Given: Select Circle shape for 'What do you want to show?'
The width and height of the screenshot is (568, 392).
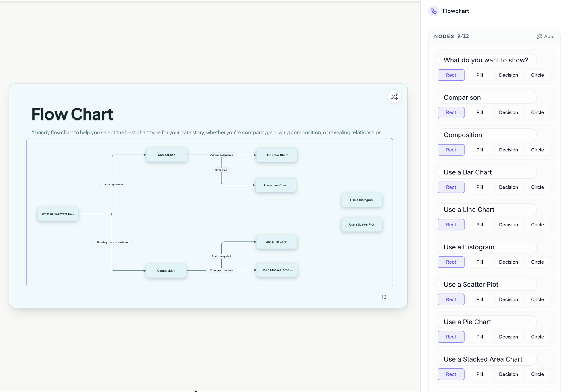Looking at the screenshot, I should pyautogui.click(x=537, y=75).
